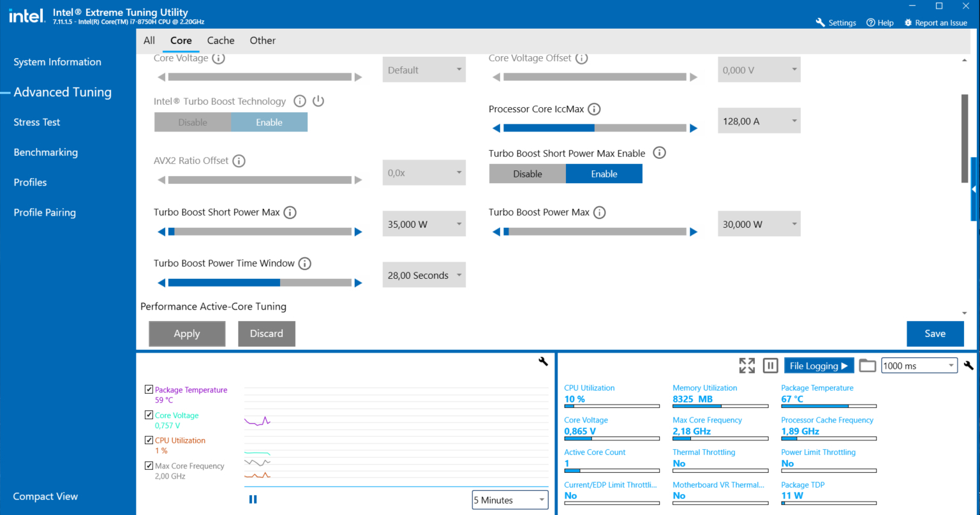Image resolution: width=980 pixels, height=515 pixels.
Task: Open graph panel wrench settings
Action: tap(543, 361)
